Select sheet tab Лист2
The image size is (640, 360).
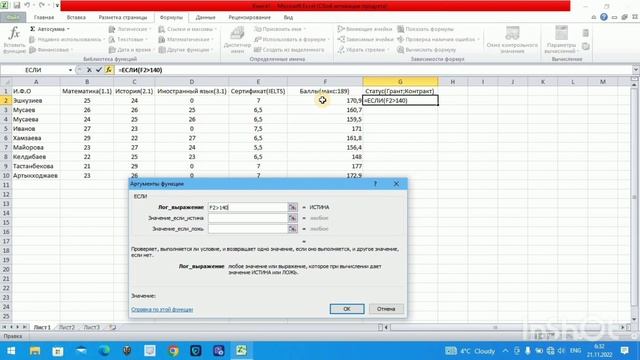pos(67,327)
